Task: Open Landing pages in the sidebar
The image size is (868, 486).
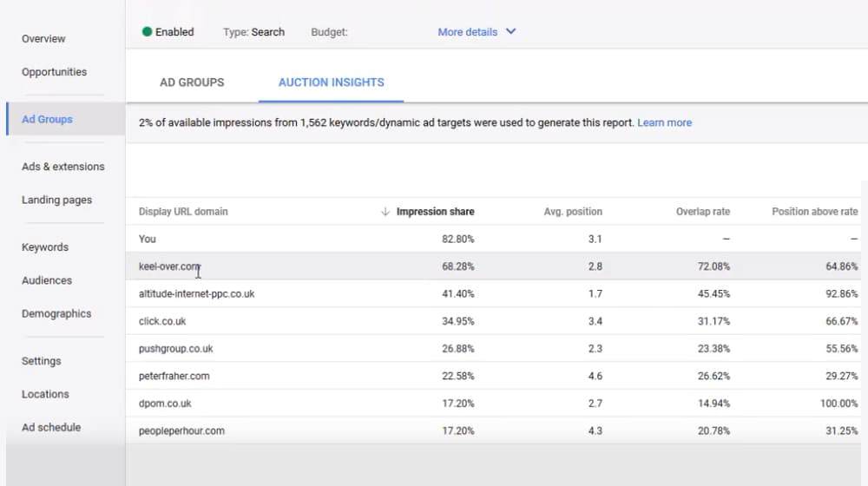Action: tap(57, 200)
